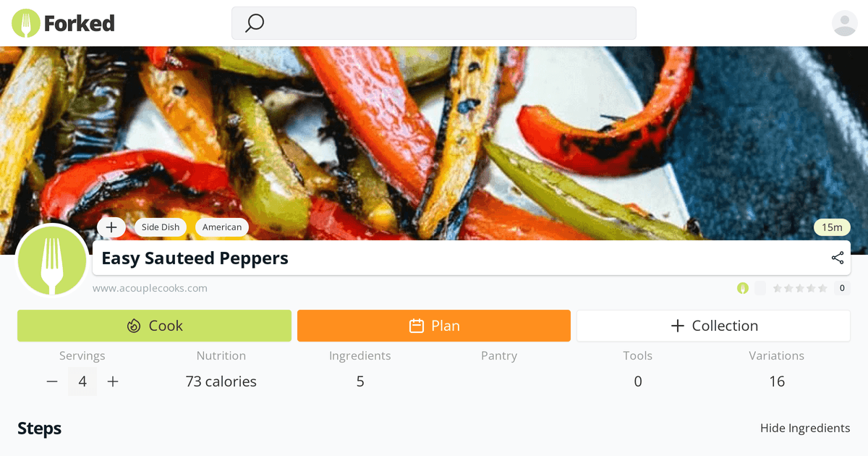Toggle the small square next to the fork icon
Viewport: 868px width, 456px height.
[x=759, y=288]
